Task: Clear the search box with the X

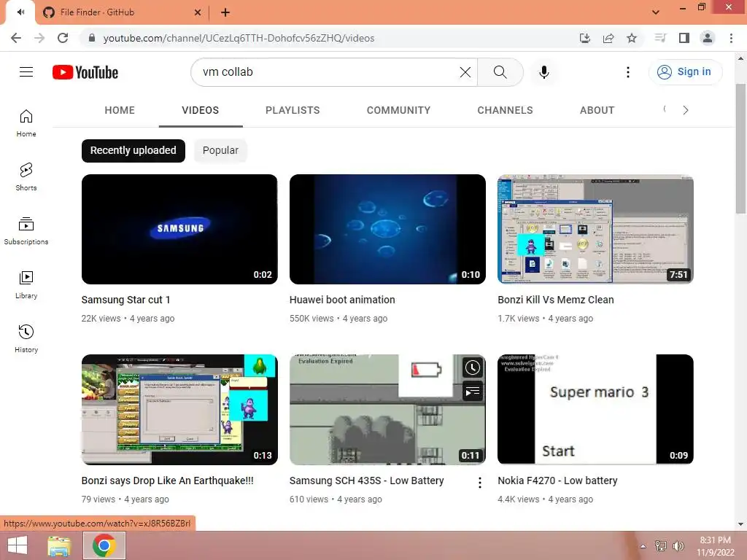Action: (x=465, y=72)
